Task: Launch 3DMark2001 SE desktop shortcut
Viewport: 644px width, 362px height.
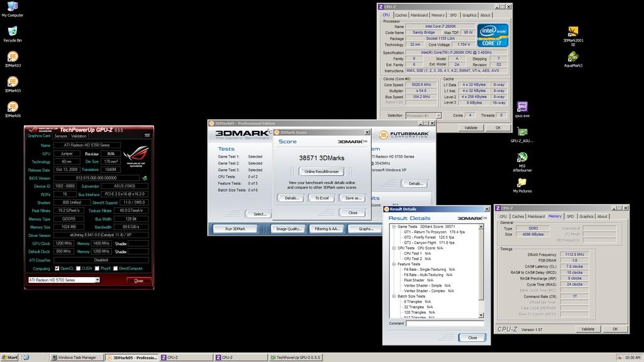Action: pos(573,36)
